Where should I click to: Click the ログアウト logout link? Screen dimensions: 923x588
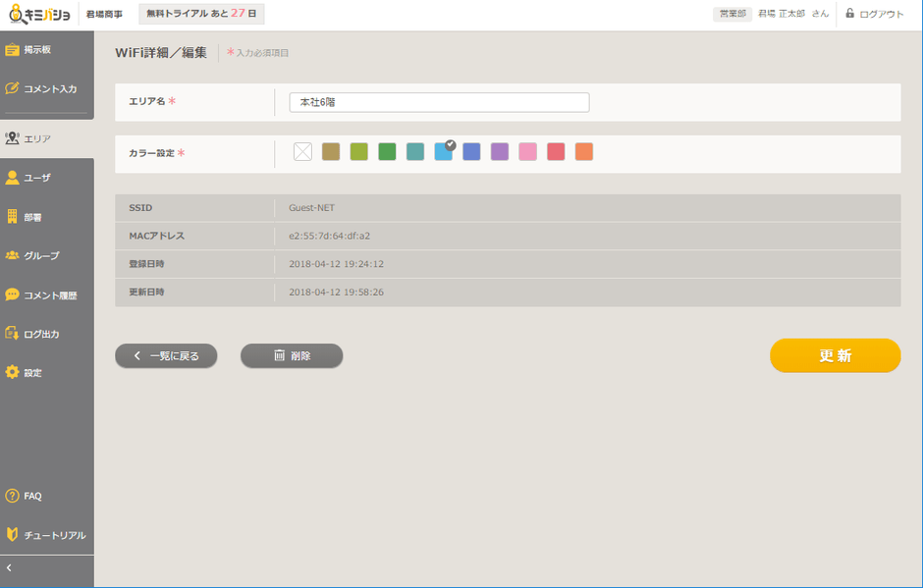[x=874, y=14]
